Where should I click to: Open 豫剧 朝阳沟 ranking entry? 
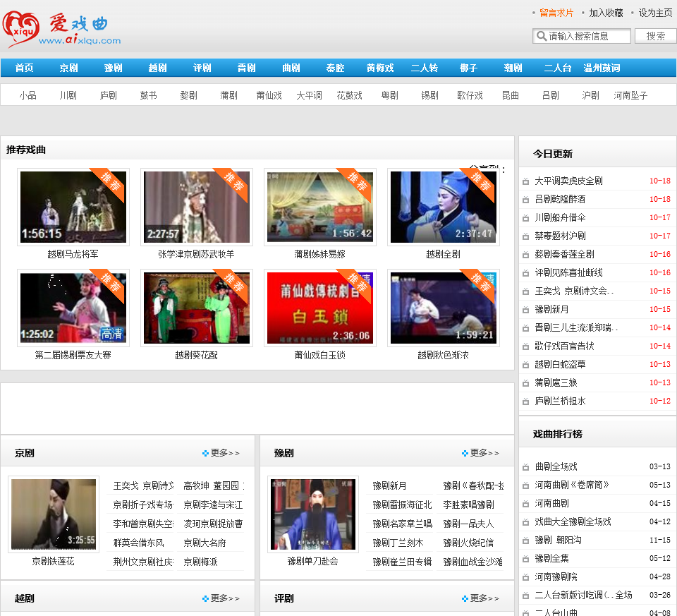pyautogui.click(x=558, y=540)
